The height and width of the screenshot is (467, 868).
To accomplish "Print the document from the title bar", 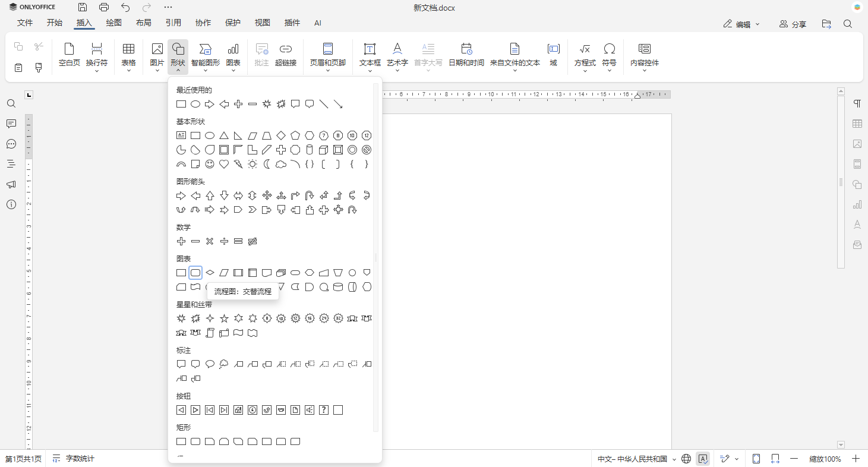I will (104, 7).
